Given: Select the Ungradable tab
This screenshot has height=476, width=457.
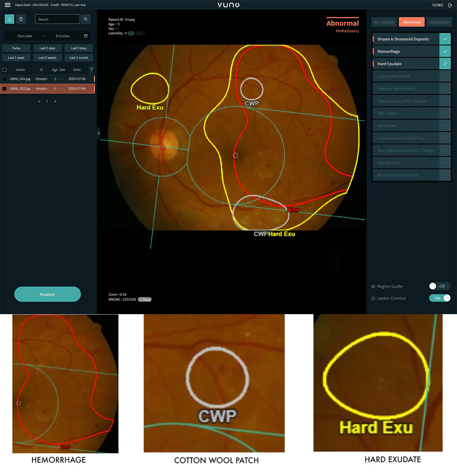Looking at the screenshot, I should click(x=439, y=22).
